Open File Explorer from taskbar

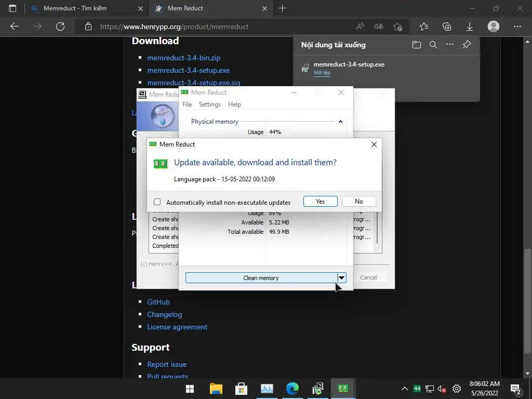tap(216, 389)
